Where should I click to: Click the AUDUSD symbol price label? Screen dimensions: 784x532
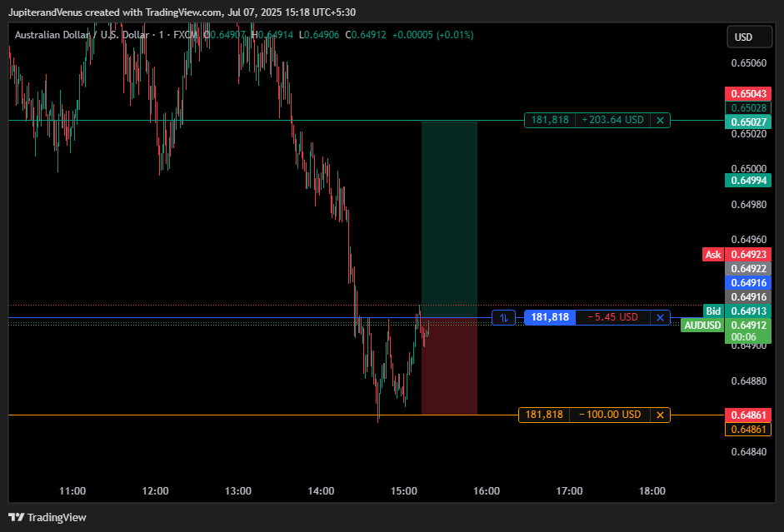(x=702, y=326)
